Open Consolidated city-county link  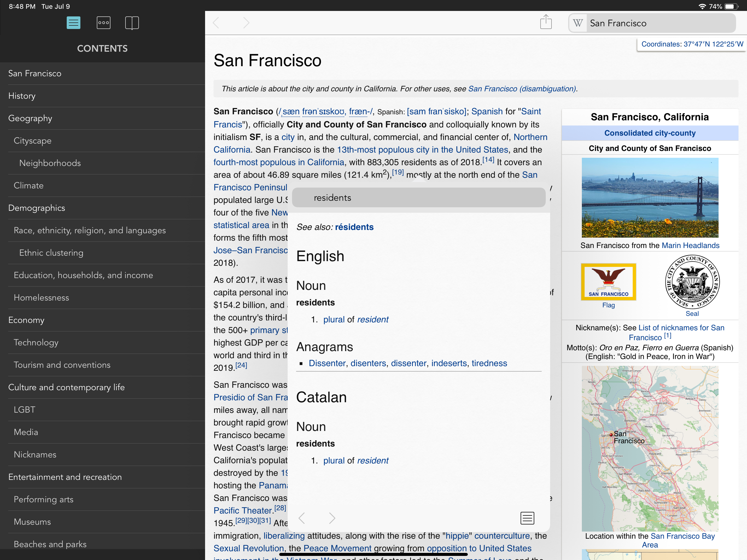650,133
